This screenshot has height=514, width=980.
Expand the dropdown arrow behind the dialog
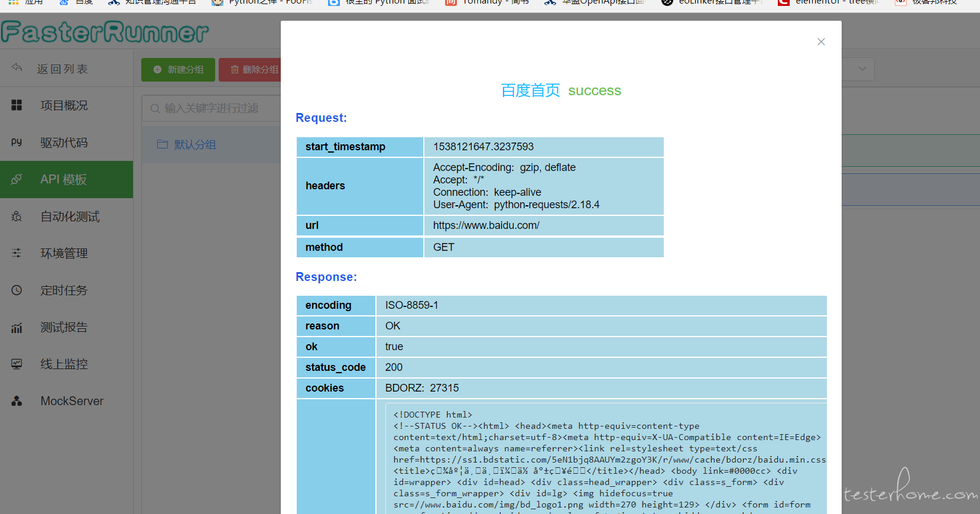click(x=862, y=69)
